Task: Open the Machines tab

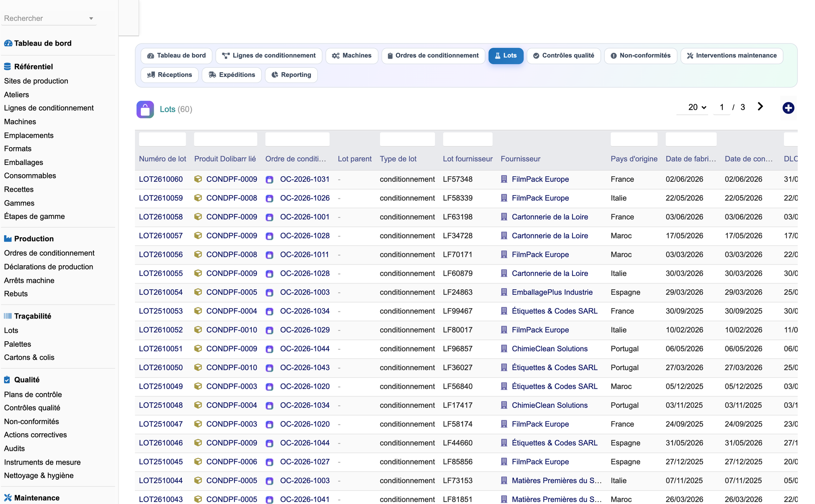Action: click(352, 56)
